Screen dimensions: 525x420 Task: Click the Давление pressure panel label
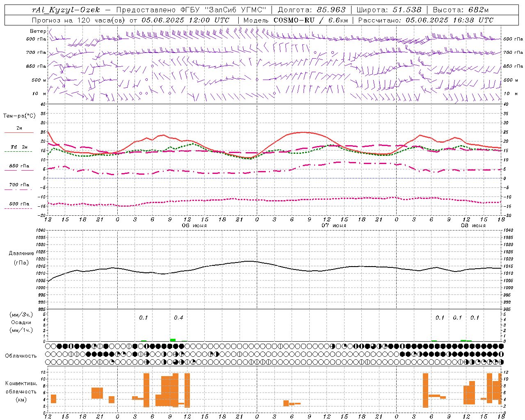coord(21,253)
